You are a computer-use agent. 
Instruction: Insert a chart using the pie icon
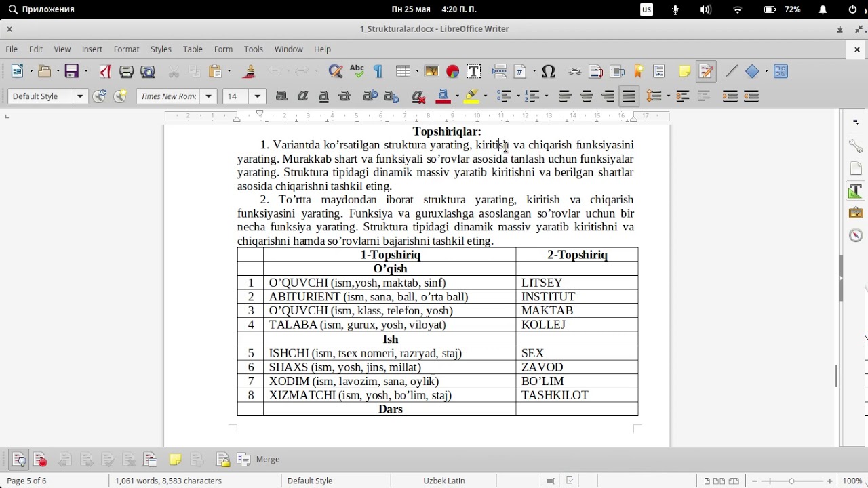click(453, 71)
